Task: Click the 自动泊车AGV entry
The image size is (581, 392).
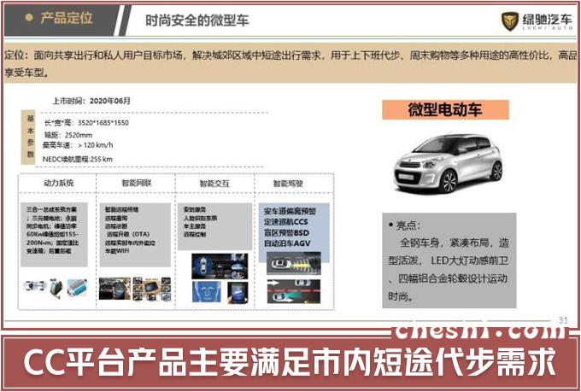Action: point(287,243)
